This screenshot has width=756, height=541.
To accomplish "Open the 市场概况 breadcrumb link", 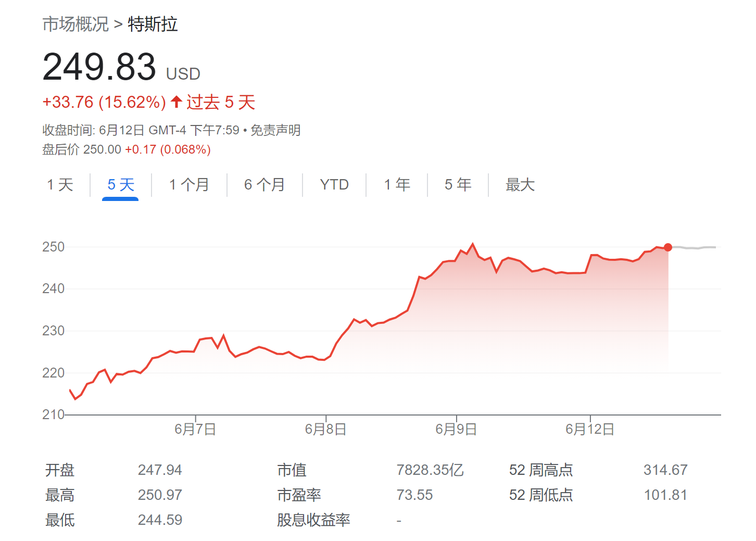I will pyautogui.click(x=75, y=24).
